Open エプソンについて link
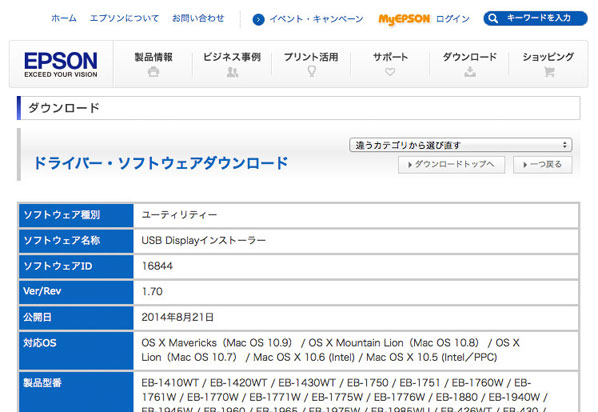598x412 pixels. [124, 18]
